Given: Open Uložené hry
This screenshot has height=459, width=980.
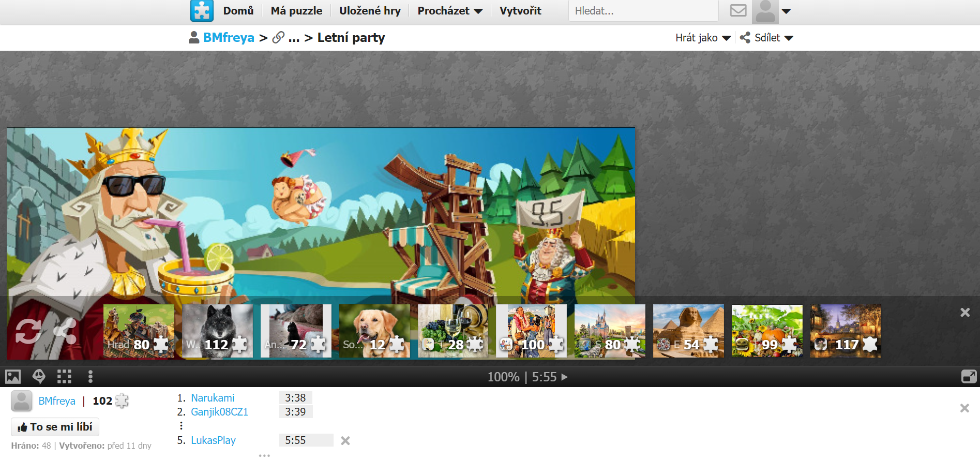Looking at the screenshot, I should tap(370, 11).
